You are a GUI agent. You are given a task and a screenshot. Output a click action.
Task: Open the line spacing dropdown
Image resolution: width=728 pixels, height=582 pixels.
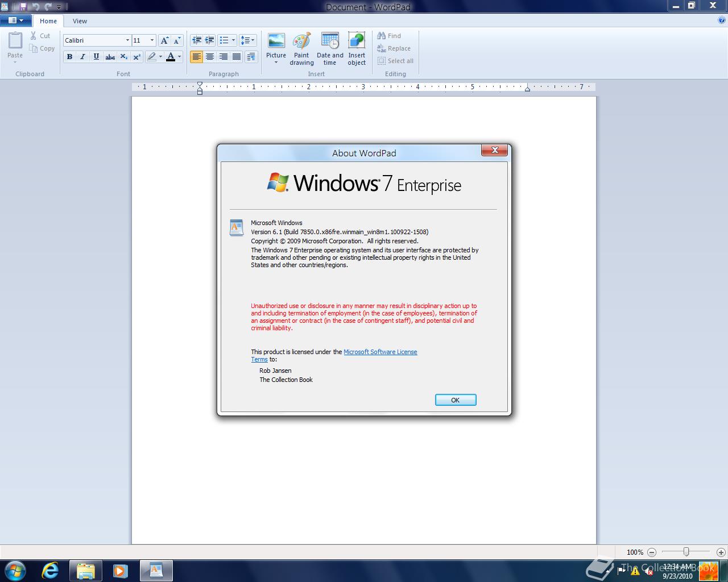(x=247, y=40)
